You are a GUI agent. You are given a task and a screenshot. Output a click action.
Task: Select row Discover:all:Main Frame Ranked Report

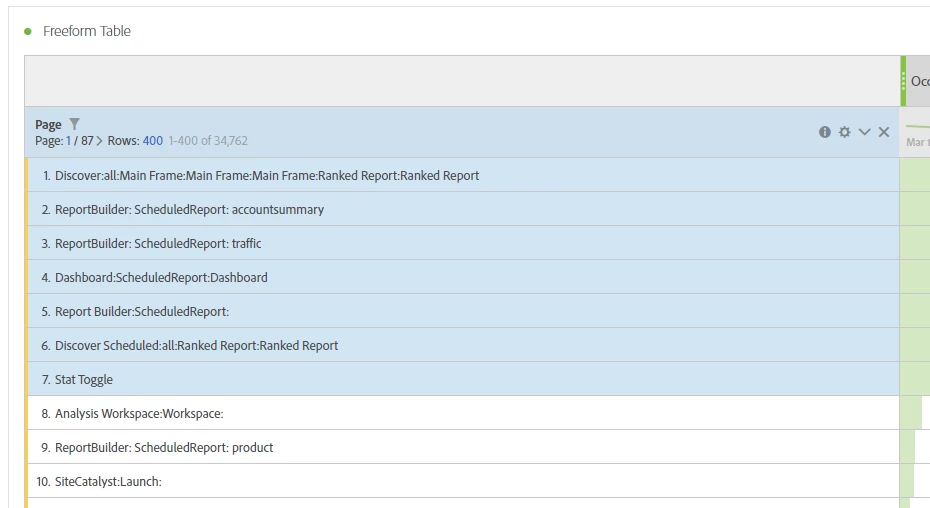pyautogui.click(x=463, y=175)
